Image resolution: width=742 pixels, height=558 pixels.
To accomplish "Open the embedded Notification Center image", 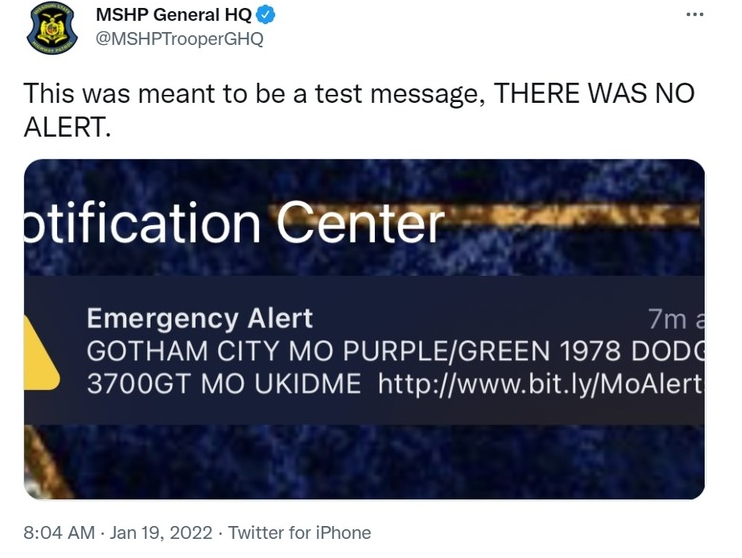I will click(x=364, y=329).
